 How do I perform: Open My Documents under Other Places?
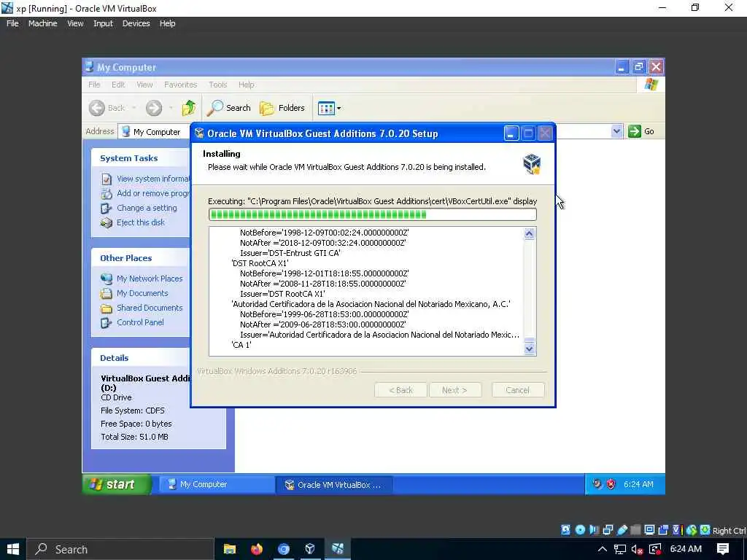142,293
